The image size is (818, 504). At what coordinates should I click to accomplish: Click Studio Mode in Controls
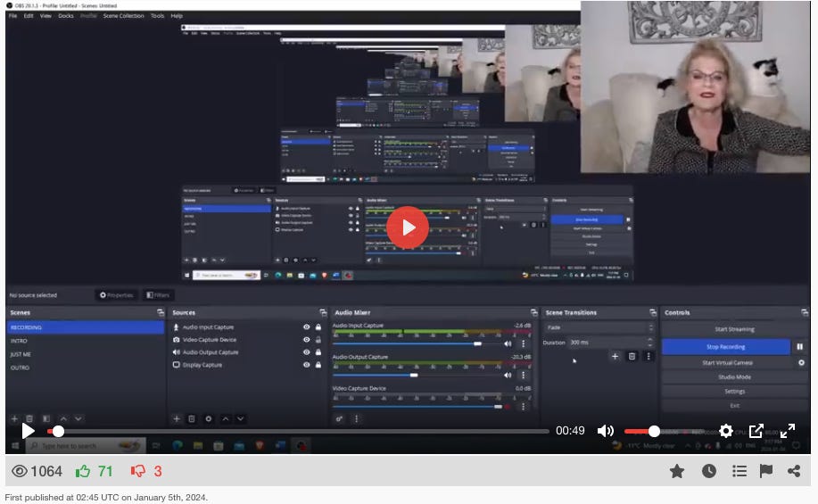734,376
